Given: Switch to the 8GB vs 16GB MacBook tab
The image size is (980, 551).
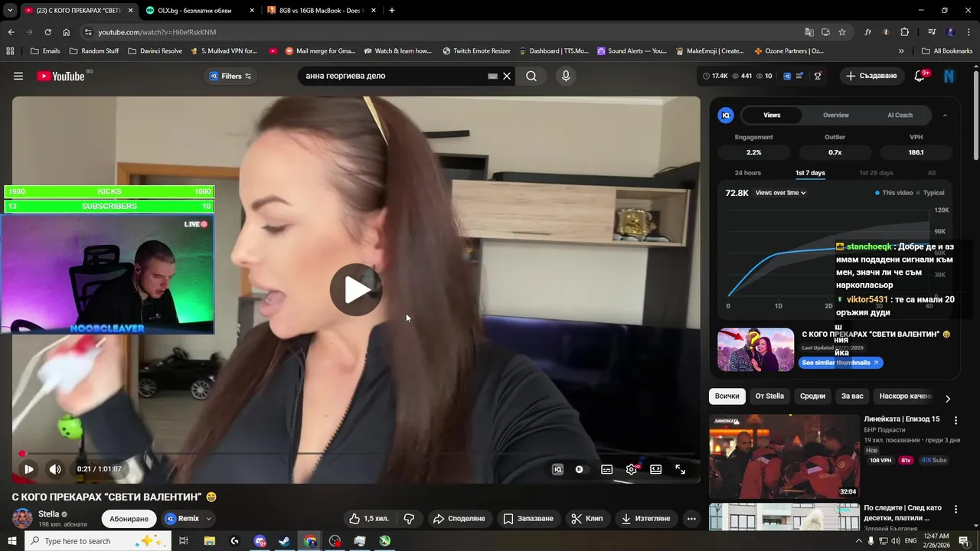Looking at the screenshot, I should point(322,10).
